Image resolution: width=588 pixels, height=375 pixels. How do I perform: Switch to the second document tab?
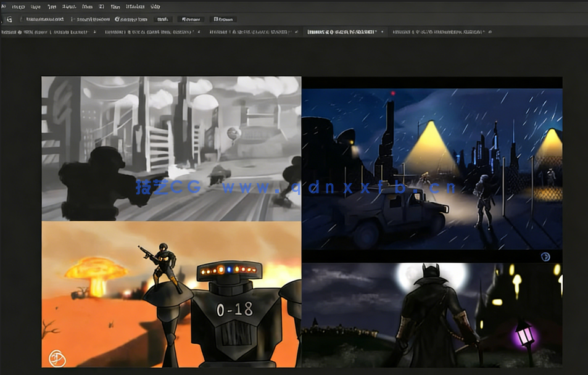click(x=148, y=31)
